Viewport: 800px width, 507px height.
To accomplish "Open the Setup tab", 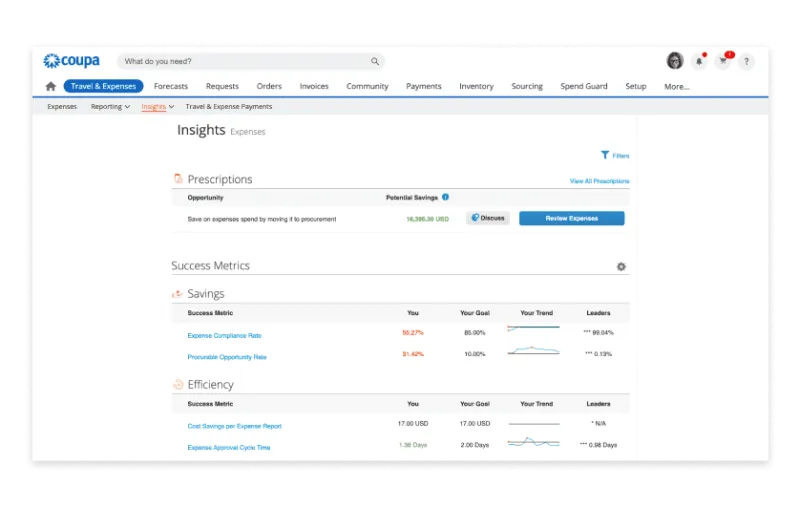I will click(636, 86).
